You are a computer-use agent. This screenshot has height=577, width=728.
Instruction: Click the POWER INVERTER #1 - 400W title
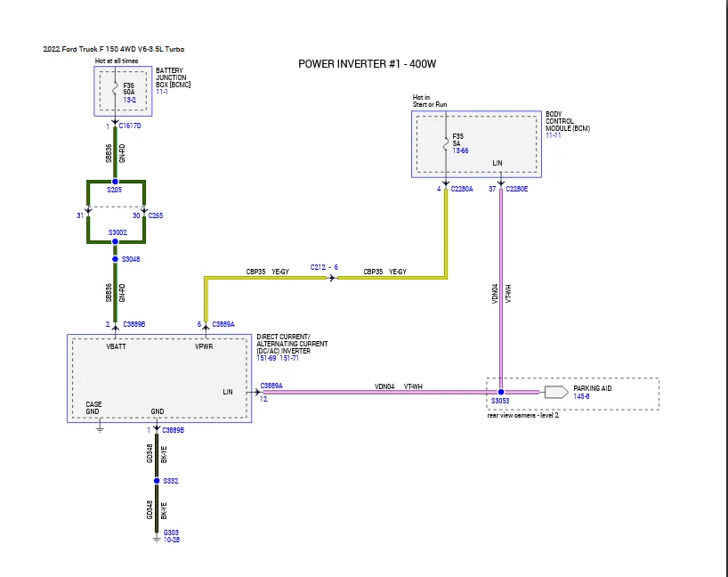(368, 64)
